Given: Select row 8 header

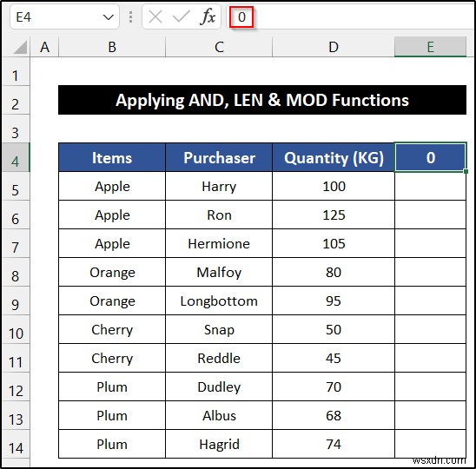Looking at the screenshot, I should 15,272.
